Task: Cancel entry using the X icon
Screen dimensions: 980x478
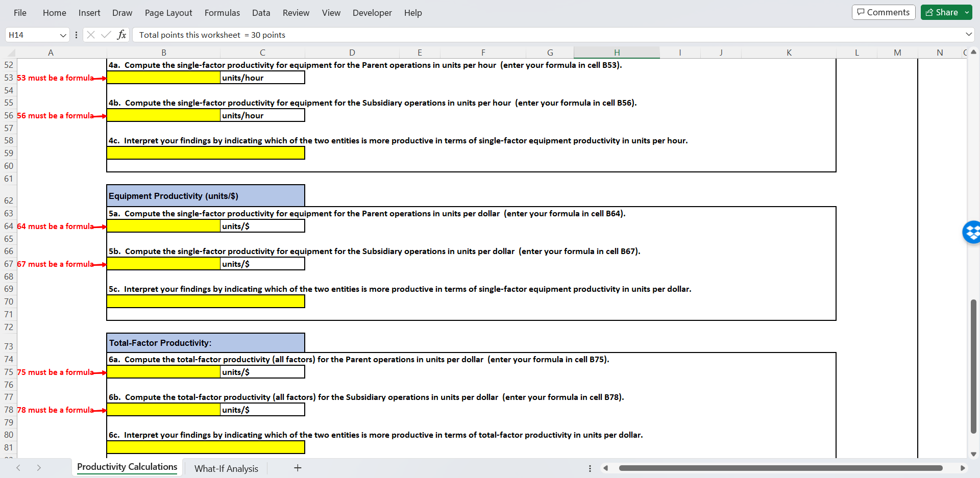Action: click(90, 35)
